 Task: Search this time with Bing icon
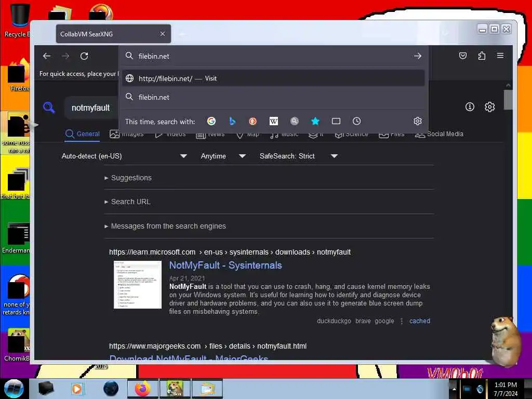[x=232, y=121]
